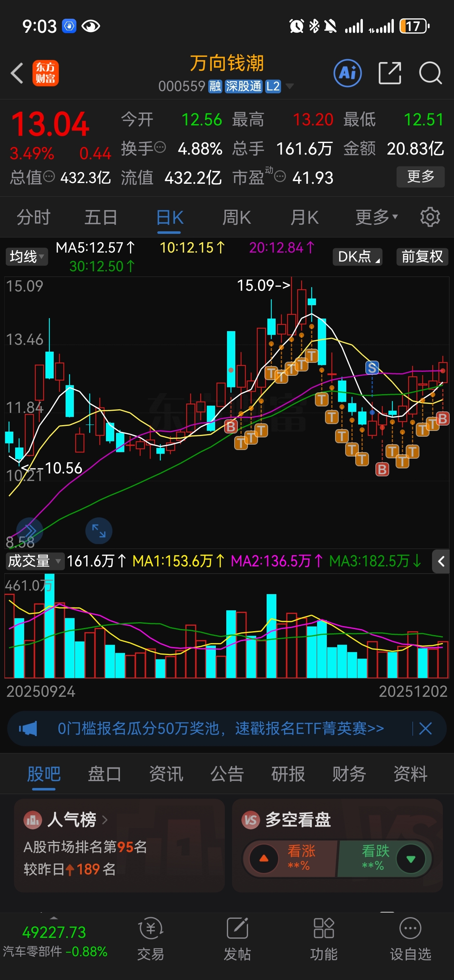Switch to 月K tab
This screenshot has width=454, height=980.
[x=304, y=217]
